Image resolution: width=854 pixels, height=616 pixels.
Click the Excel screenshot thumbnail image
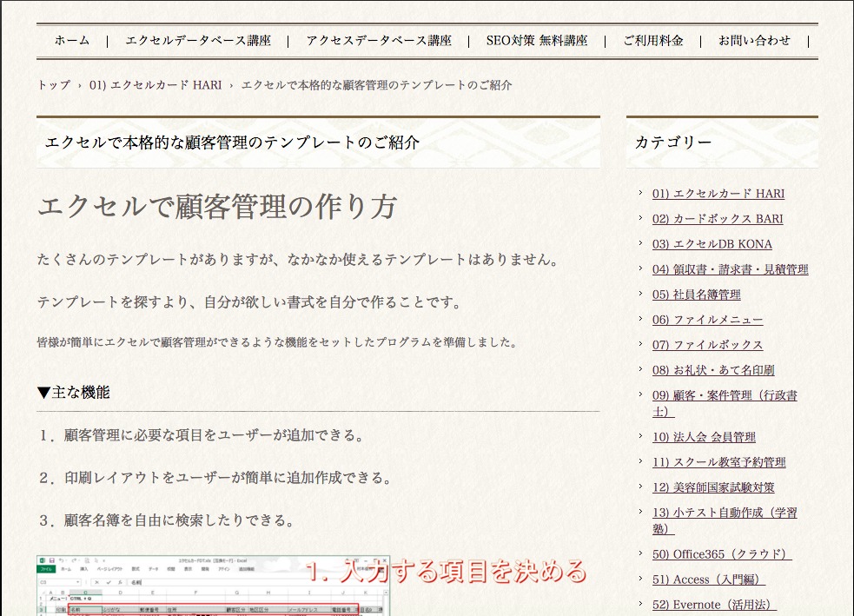tap(213, 586)
